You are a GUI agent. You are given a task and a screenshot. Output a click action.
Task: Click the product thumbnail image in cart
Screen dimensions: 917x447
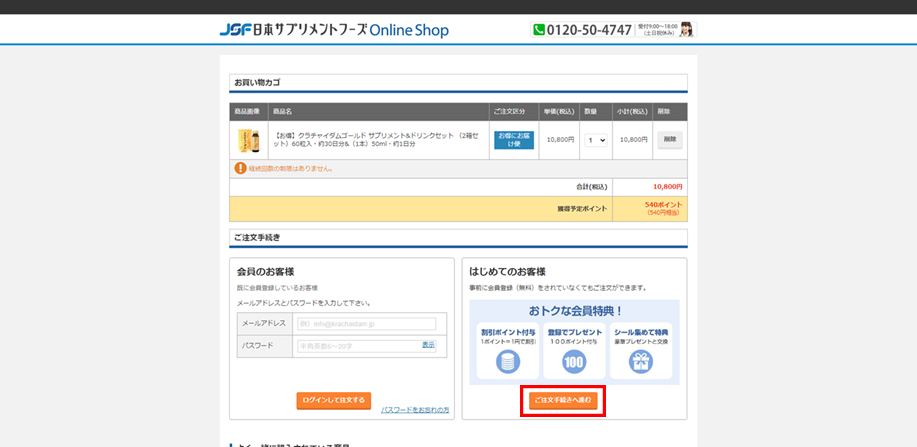tap(247, 141)
